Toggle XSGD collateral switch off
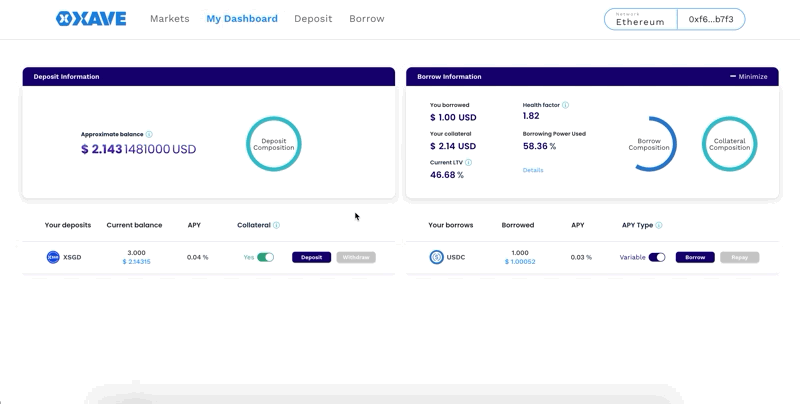This screenshot has height=404, width=800. (x=265, y=257)
